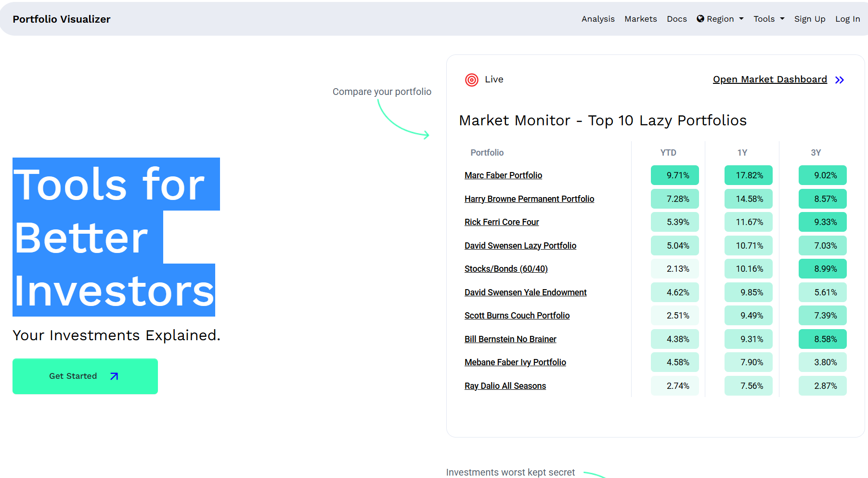This screenshot has width=868, height=478.
Task: Click the arrow icon in Get Started button
Action: 114,376
